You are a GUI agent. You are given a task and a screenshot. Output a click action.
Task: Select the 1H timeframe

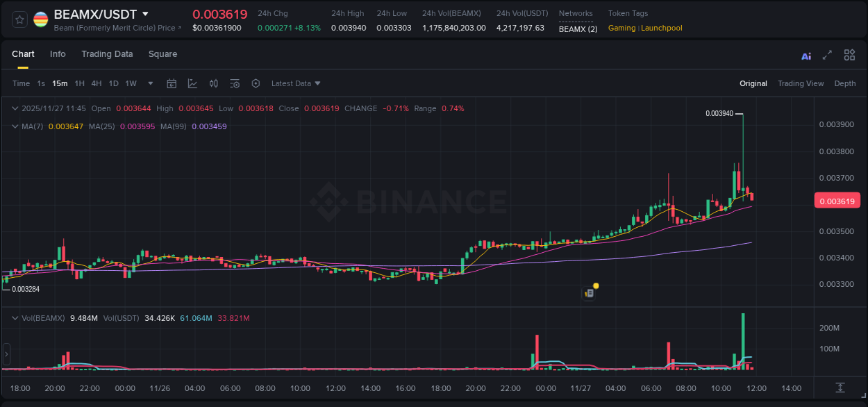point(79,83)
